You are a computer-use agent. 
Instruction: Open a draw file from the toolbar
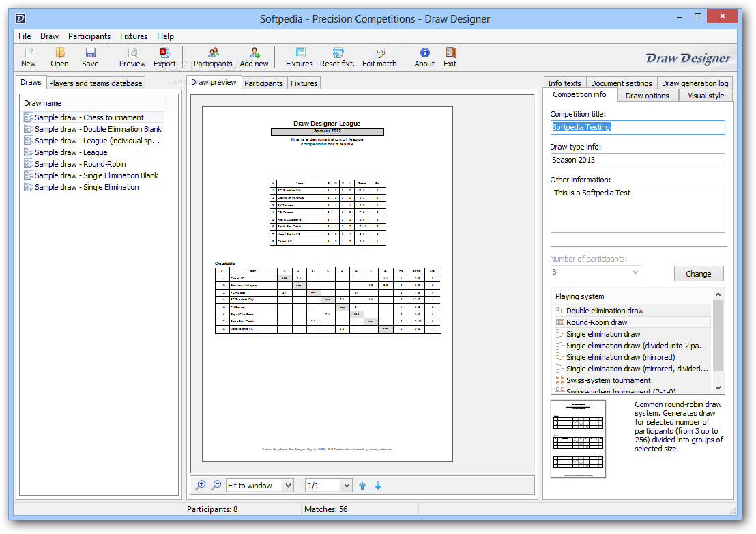pyautogui.click(x=59, y=57)
